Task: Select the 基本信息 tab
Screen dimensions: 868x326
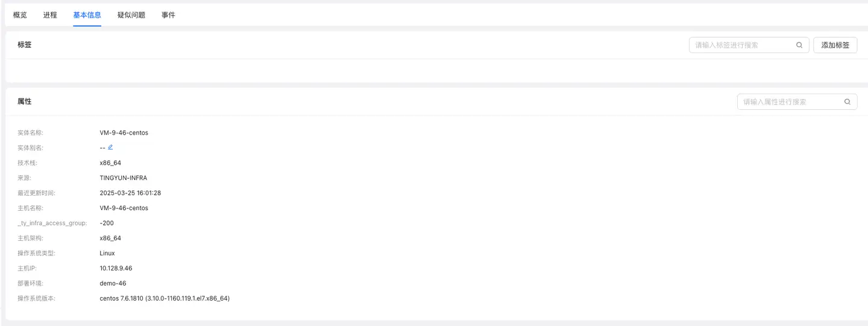Action: (x=87, y=15)
